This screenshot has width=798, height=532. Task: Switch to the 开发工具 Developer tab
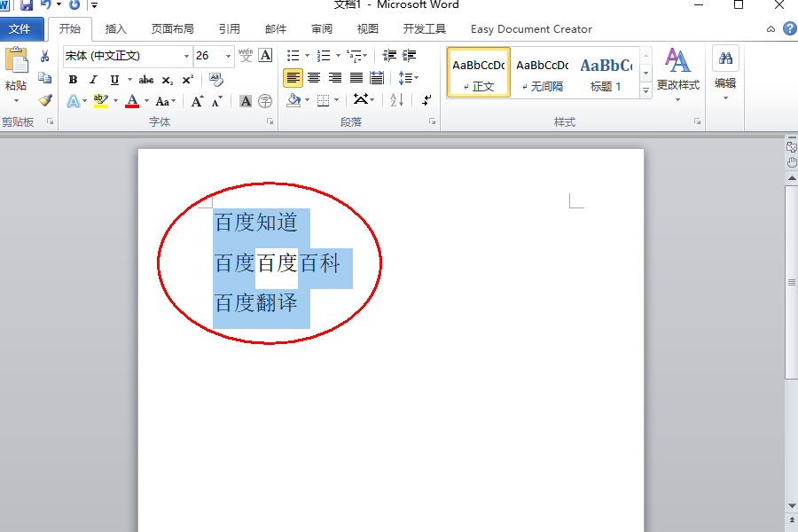425,29
